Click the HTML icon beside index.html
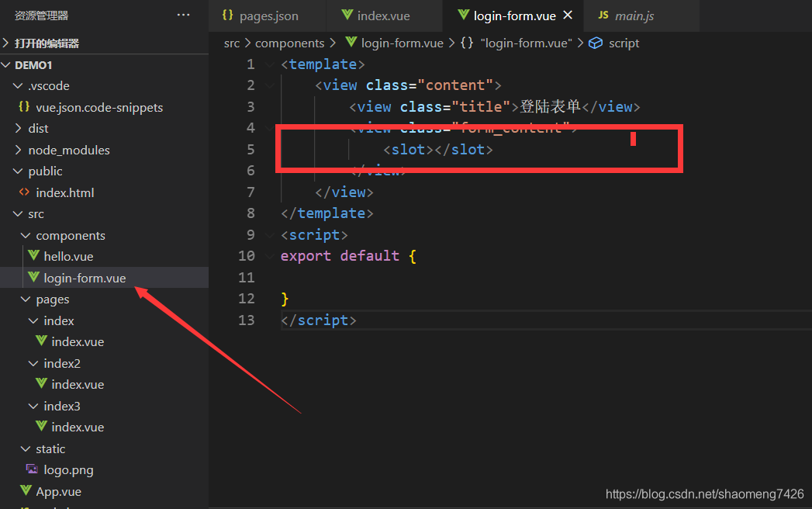Image resolution: width=812 pixels, height=509 pixels. point(24,192)
